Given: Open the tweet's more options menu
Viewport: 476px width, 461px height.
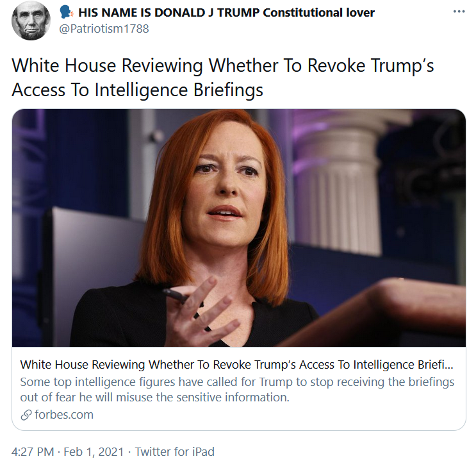Looking at the screenshot, I should [x=459, y=12].
